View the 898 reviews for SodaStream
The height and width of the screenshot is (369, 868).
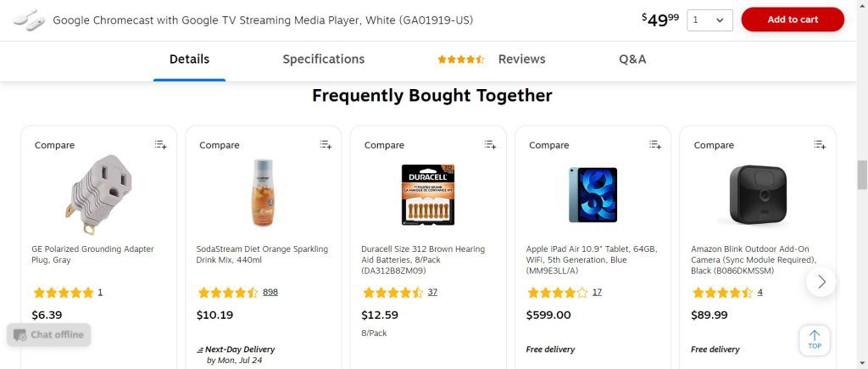pos(270,292)
